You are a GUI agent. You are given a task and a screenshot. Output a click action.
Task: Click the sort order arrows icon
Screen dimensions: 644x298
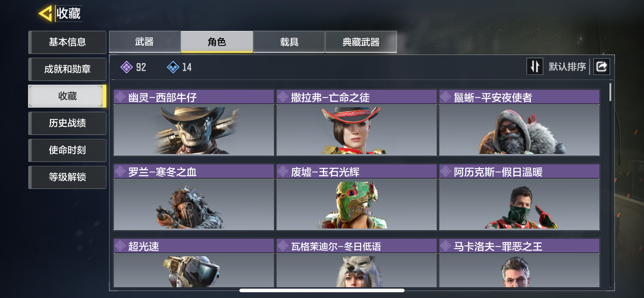(x=535, y=67)
